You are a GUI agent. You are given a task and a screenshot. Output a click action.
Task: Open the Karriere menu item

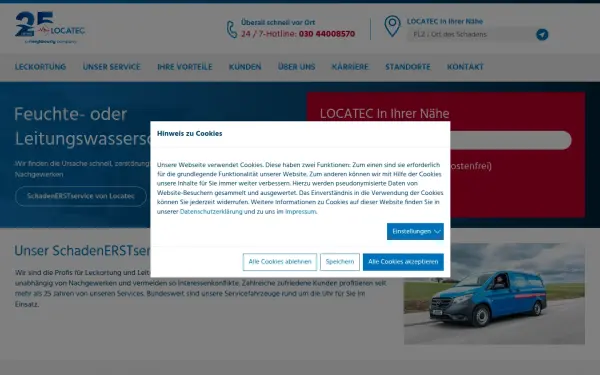point(350,67)
